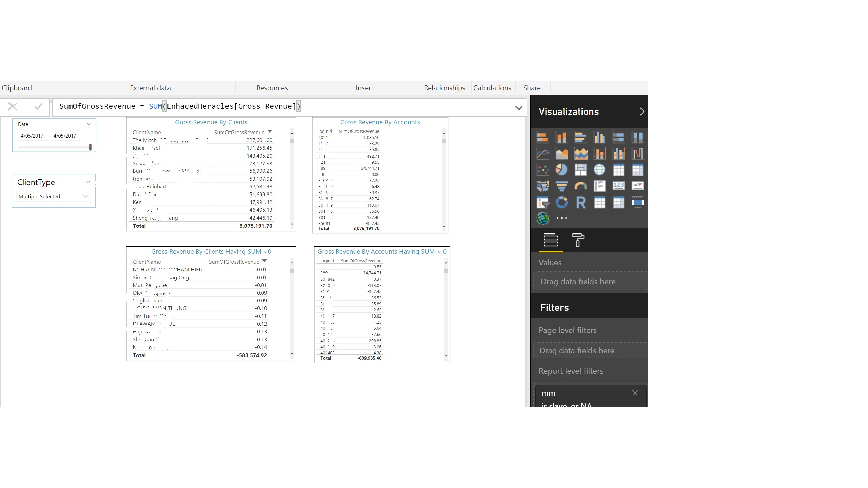Click Gross Revenue By Clients scrollbar down arrow
Image resolution: width=868 pixels, height=488 pixels.
click(x=292, y=224)
